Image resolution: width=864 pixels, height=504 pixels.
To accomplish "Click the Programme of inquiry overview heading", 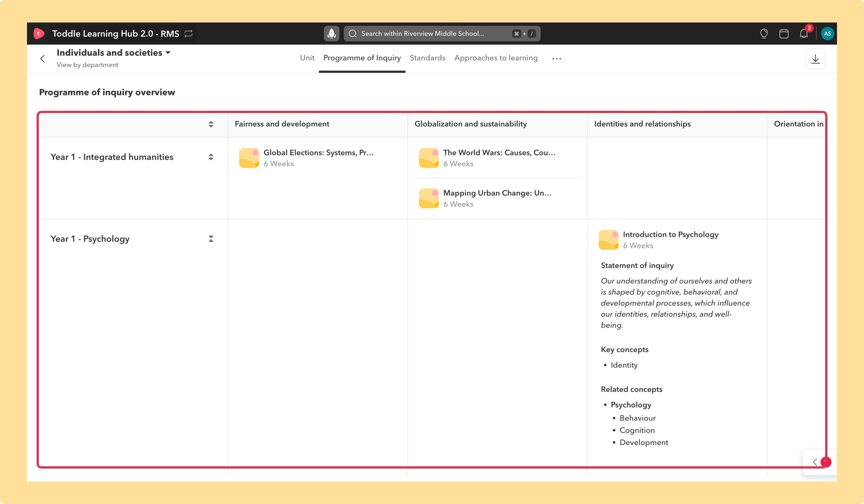I will [x=107, y=92].
